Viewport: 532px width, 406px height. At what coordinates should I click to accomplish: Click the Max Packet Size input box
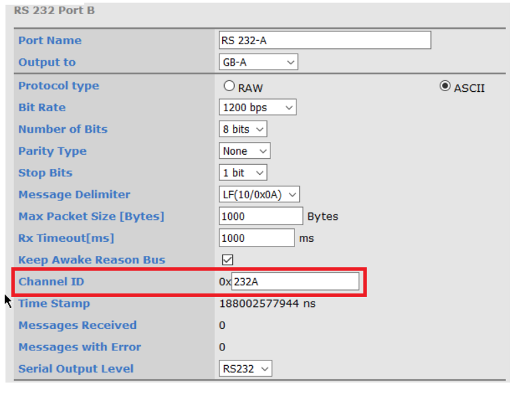(261, 216)
